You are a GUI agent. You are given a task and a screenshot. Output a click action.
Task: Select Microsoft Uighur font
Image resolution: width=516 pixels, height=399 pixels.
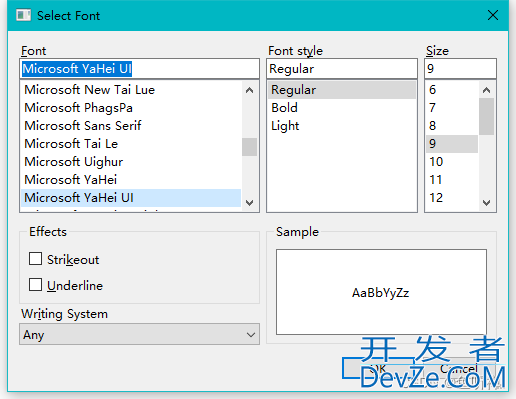point(131,162)
